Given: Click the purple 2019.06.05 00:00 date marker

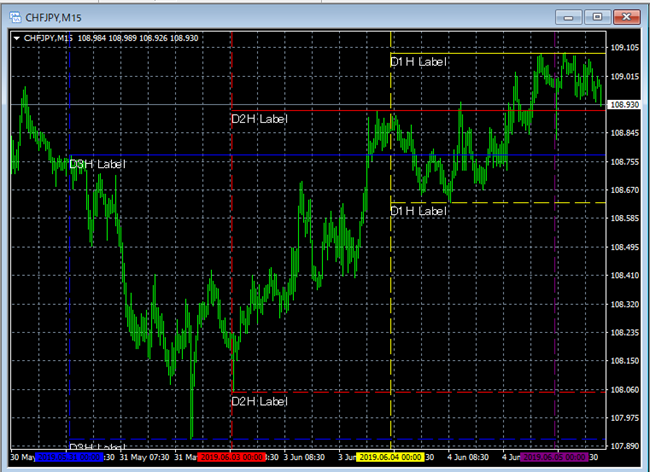Looking at the screenshot, I should (x=555, y=457).
